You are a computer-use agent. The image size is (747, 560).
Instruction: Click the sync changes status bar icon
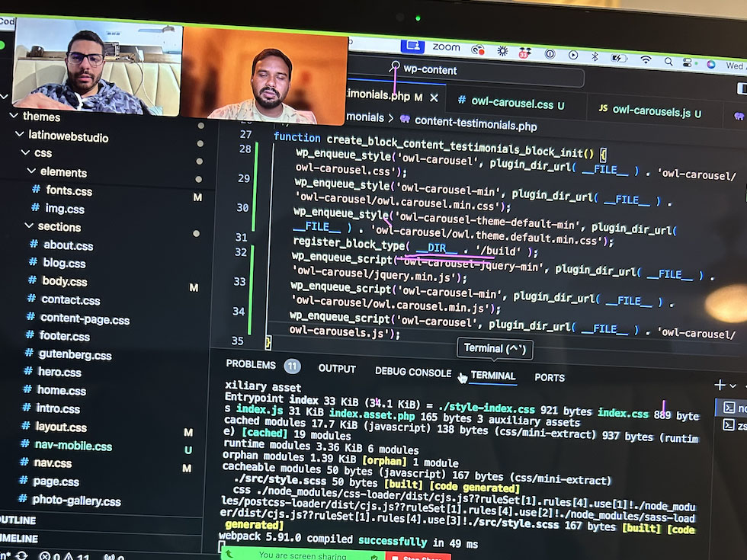(x=21, y=555)
